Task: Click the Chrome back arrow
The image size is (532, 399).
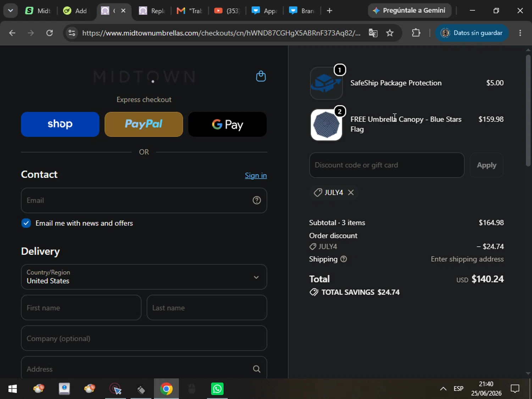Action: click(12, 33)
